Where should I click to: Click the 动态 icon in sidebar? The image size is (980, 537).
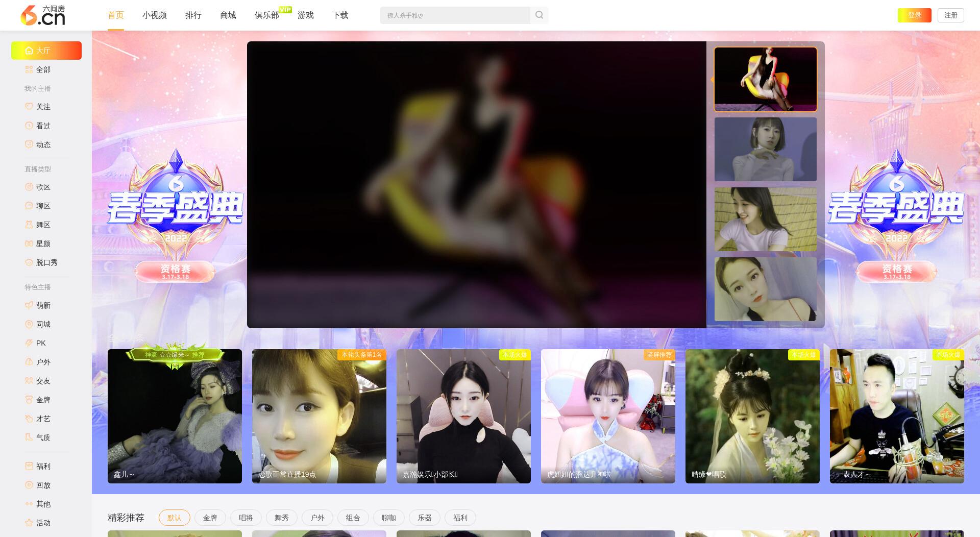(29, 144)
